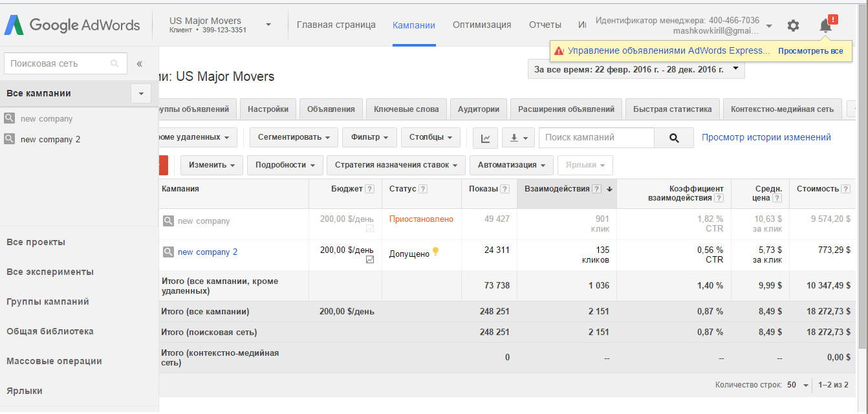Click the help icon next to Статус

[423, 189]
